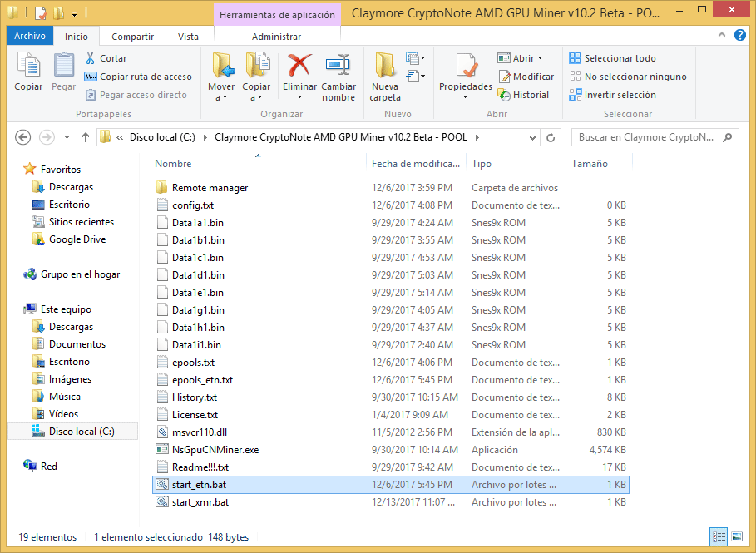Click Invertir selección
The image size is (756, 553).
[612, 95]
